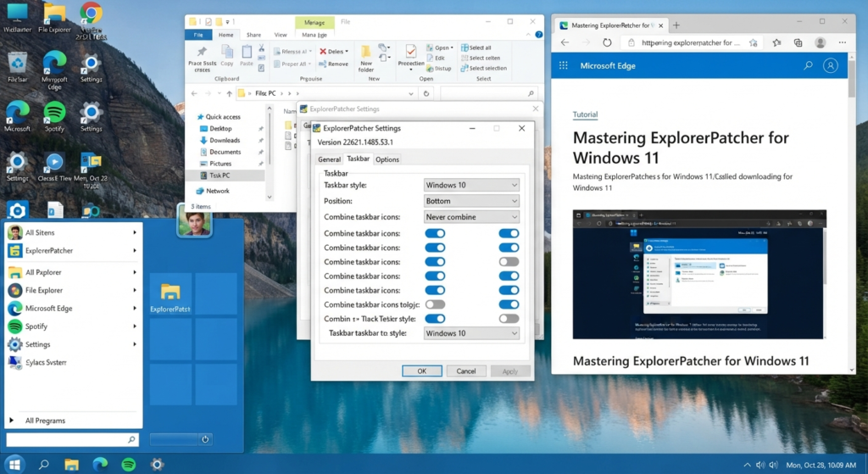The image size is (868, 474).
Task: Click the Start menu search field
Action: click(73, 440)
